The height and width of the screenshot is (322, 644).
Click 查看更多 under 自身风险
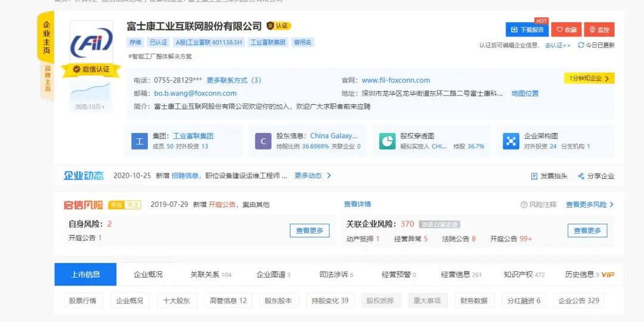(309, 231)
